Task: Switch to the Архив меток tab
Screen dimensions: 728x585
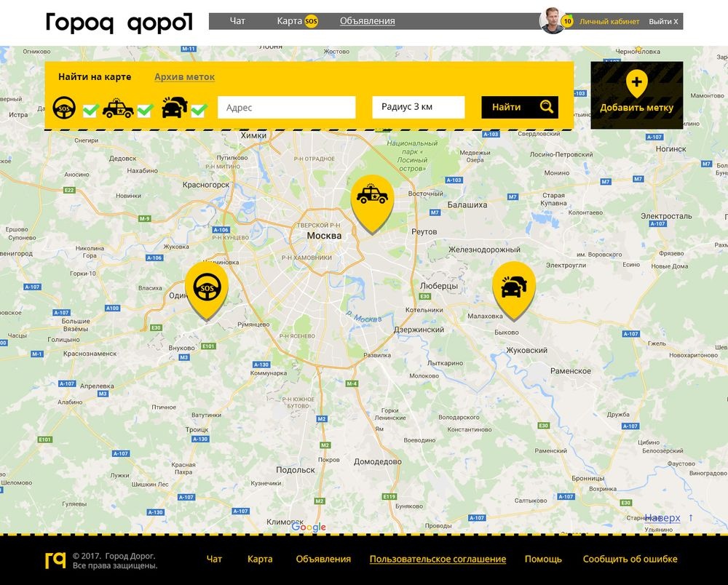Action: [x=184, y=77]
